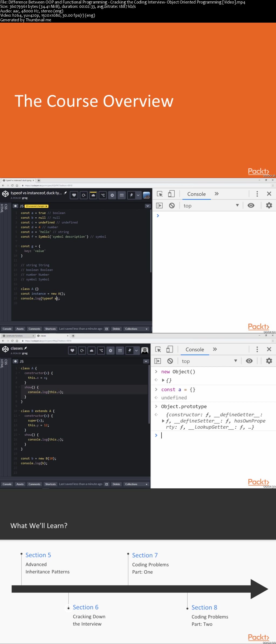
Task: Click address bar of typeof pen browser
Action: click(x=146, y=186)
